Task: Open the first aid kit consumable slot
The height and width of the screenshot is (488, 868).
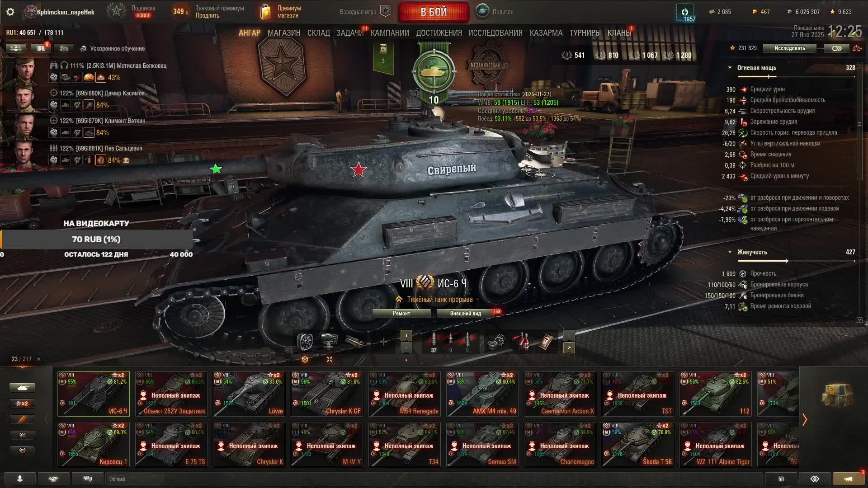Action: point(546,342)
